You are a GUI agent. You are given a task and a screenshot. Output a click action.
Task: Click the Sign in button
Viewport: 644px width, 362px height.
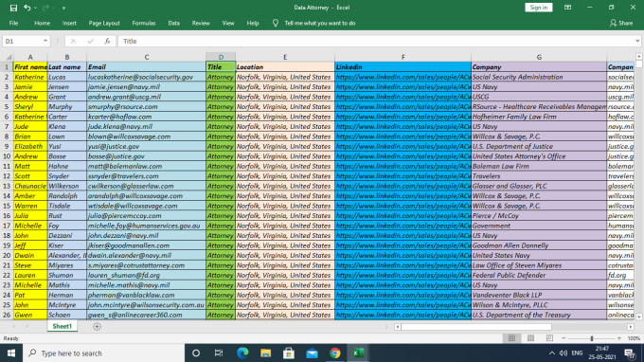539,8
